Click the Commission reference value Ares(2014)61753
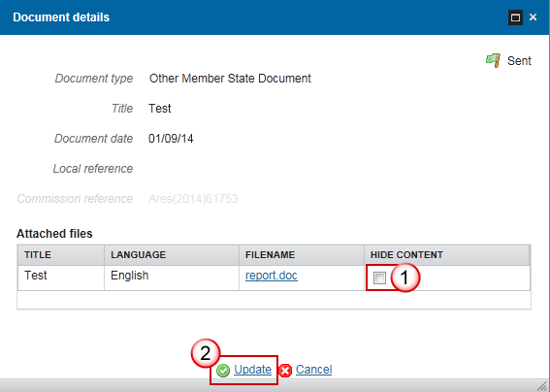Screen dimensions: 550x392 point(193,199)
